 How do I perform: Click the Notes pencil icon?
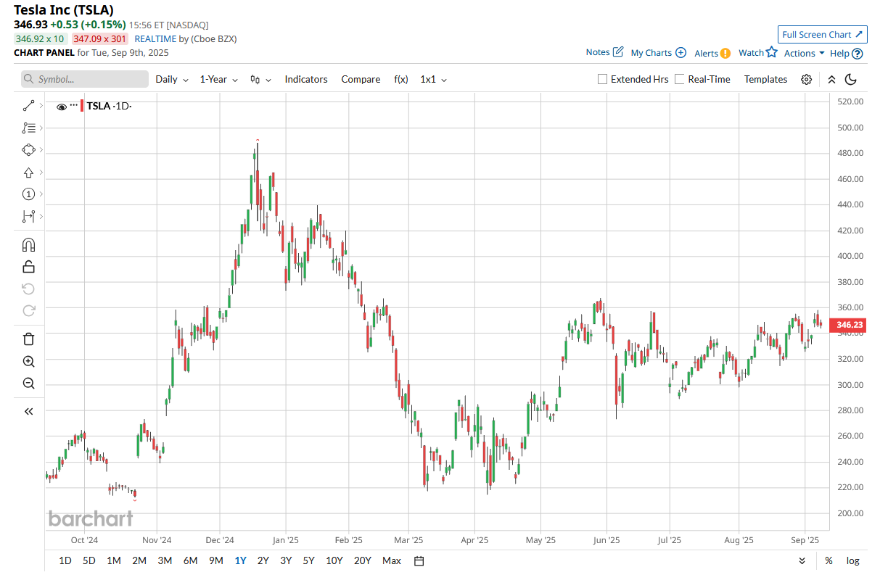coord(618,52)
